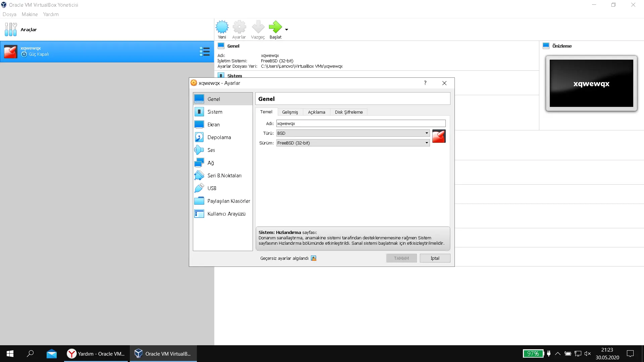The height and width of the screenshot is (362, 644).
Task: Switch to the Disk Şifreleme tab
Action: (x=348, y=112)
